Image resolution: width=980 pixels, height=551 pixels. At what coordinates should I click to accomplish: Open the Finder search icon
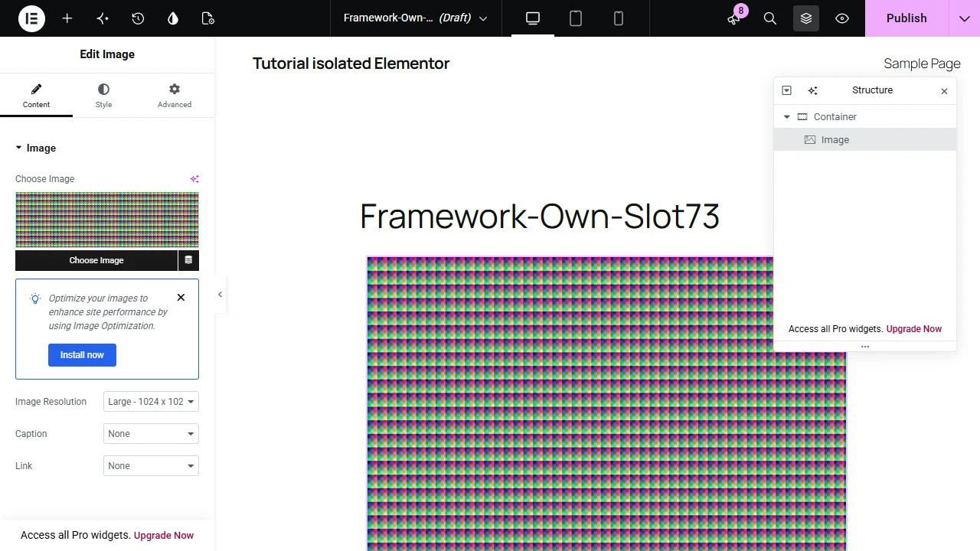tap(770, 18)
